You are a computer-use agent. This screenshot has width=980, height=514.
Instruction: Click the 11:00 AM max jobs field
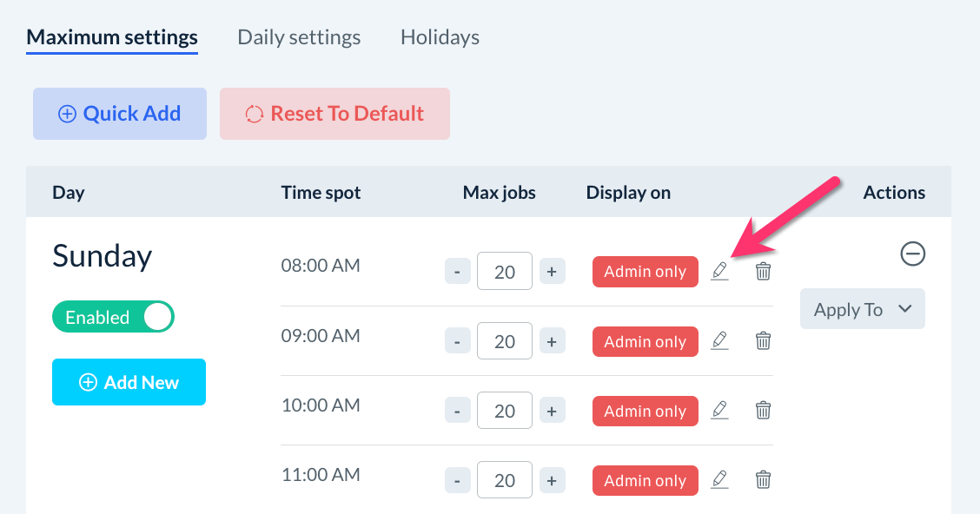tap(505, 480)
